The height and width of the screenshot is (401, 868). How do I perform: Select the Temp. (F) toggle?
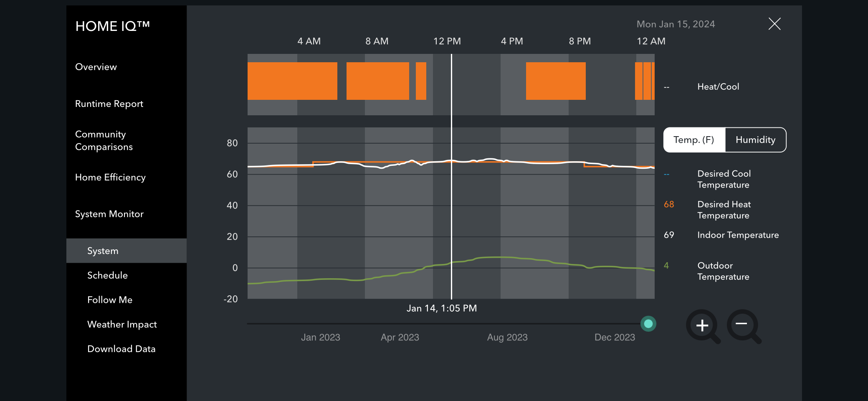pyautogui.click(x=694, y=140)
